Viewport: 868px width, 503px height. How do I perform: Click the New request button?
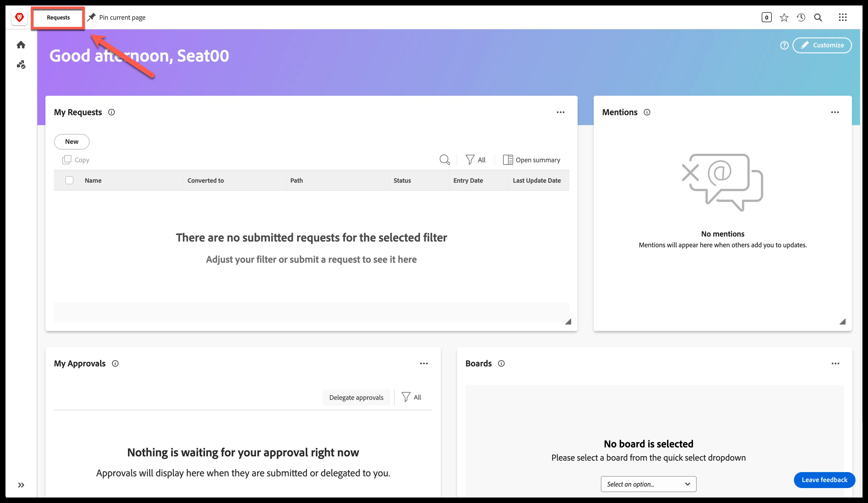[x=72, y=142]
